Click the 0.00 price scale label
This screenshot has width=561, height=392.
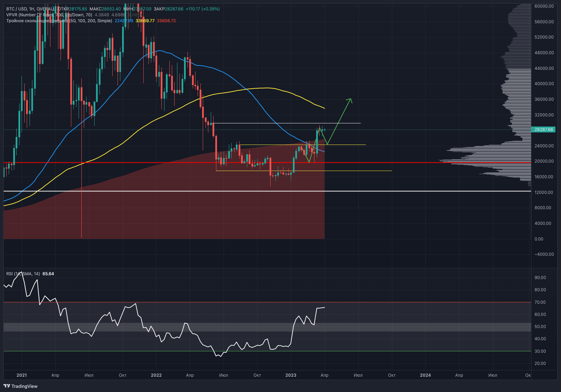coord(539,239)
